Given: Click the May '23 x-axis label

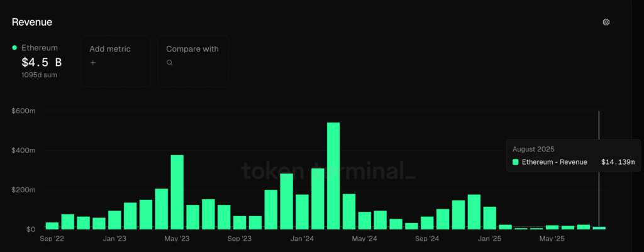Looking at the screenshot, I should [177, 238].
